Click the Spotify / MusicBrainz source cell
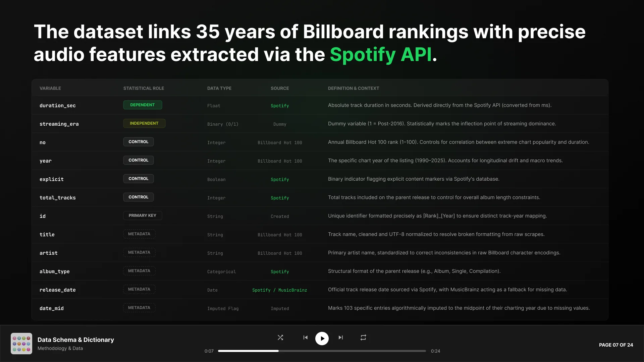This screenshot has width=644, height=362. coord(280,290)
